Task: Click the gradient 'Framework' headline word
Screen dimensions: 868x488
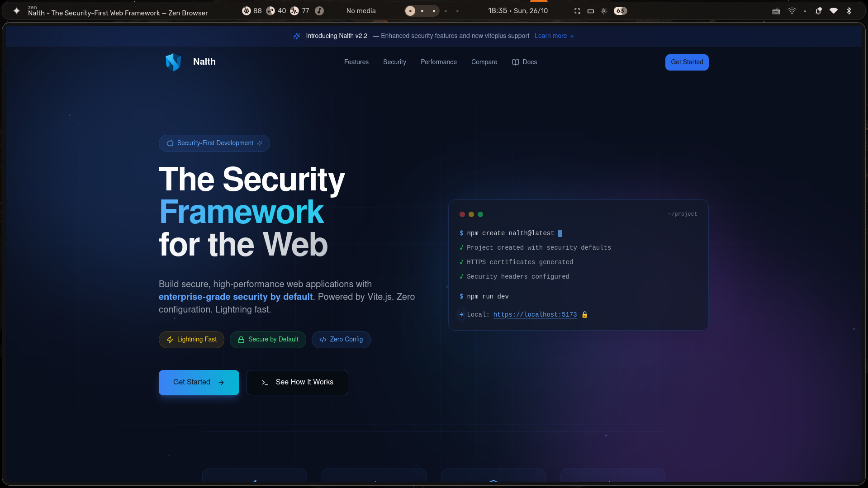Action: point(242,212)
